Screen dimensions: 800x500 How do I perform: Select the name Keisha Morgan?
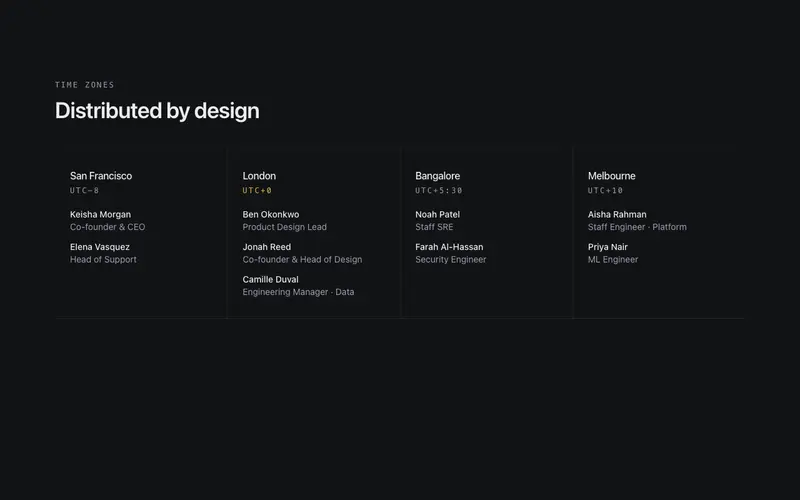pos(101,215)
